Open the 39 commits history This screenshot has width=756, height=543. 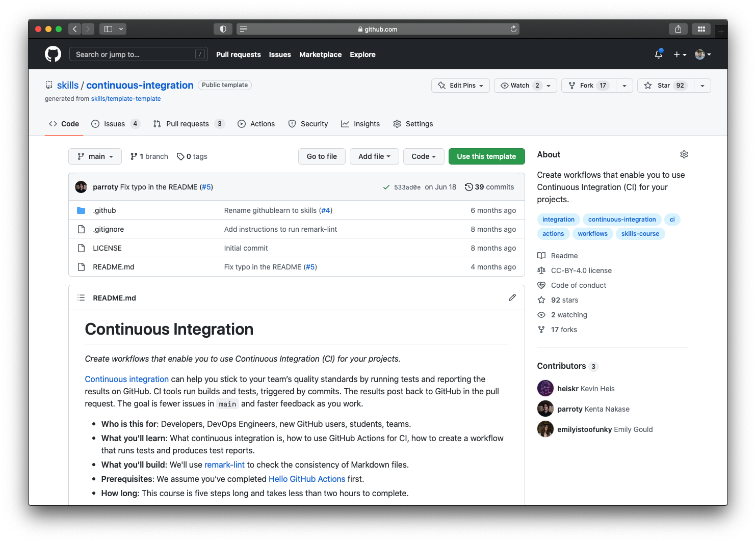(489, 187)
